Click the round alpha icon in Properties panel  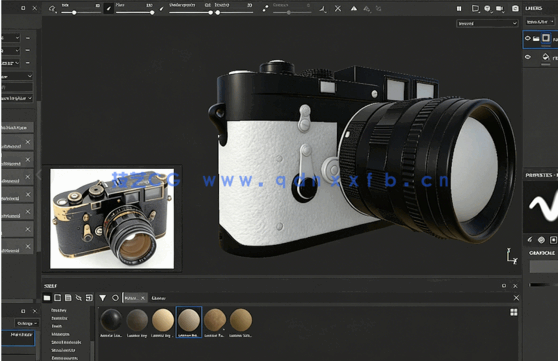[541, 240]
